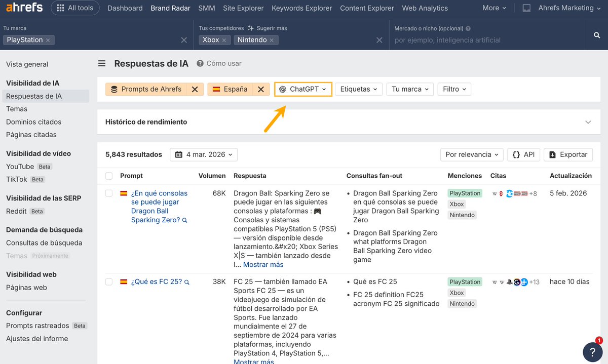Click the API button

tap(524, 154)
